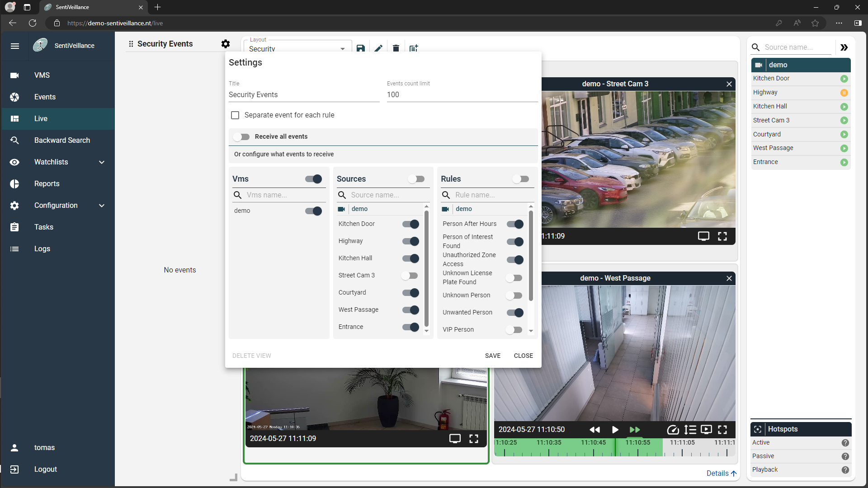Image resolution: width=868 pixels, height=488 pixels.
Task: Toggle all Vms switch in header
Action: pos(313,179)
